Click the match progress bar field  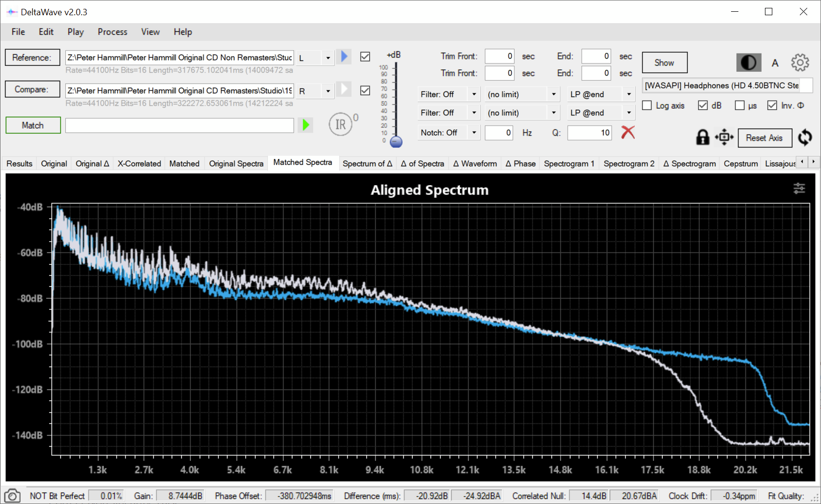[x=179, y=125]
